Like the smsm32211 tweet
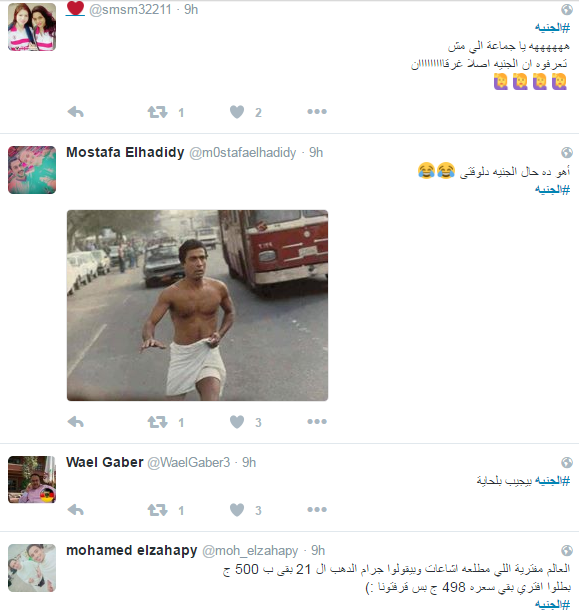579x614 pixels. 237,112
